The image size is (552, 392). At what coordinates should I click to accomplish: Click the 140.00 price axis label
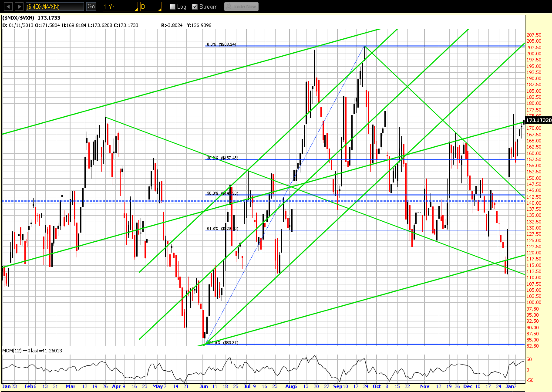tap(534, 203)
